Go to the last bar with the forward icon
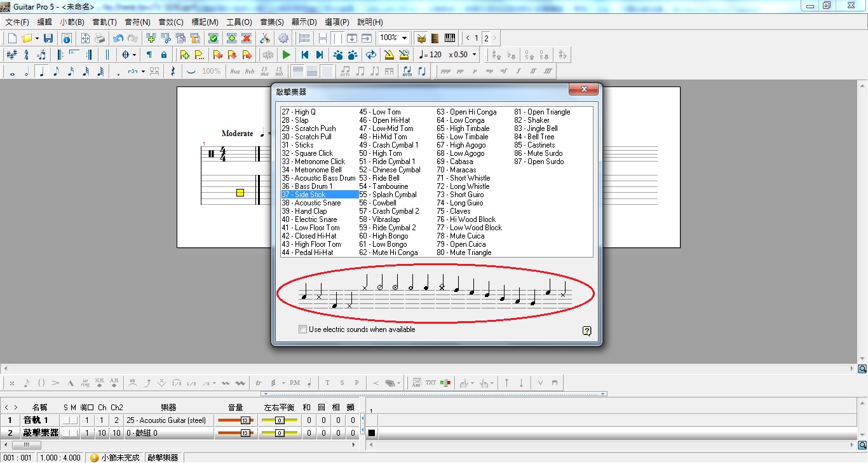This screenshot has height=463, width=868. [x=320, y=55]
